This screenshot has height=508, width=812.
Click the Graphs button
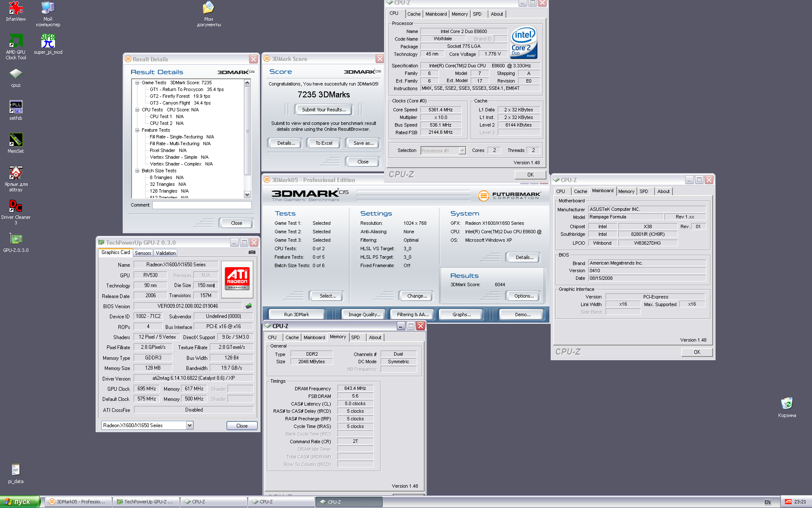461,315
